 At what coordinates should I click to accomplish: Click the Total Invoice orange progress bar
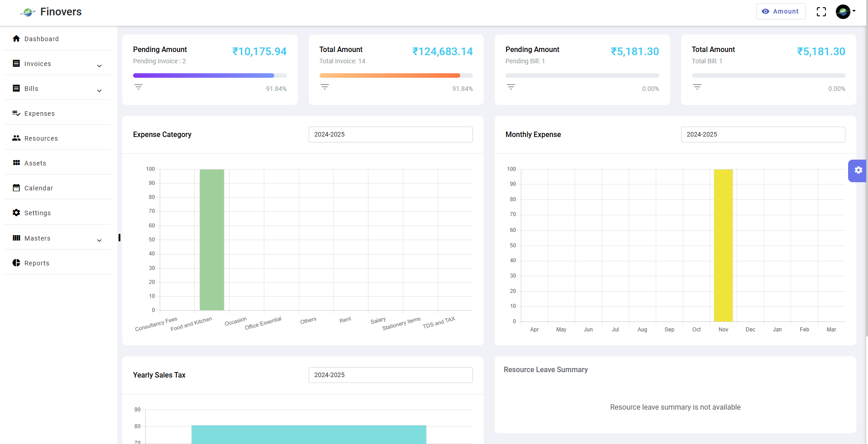point(390,76)
